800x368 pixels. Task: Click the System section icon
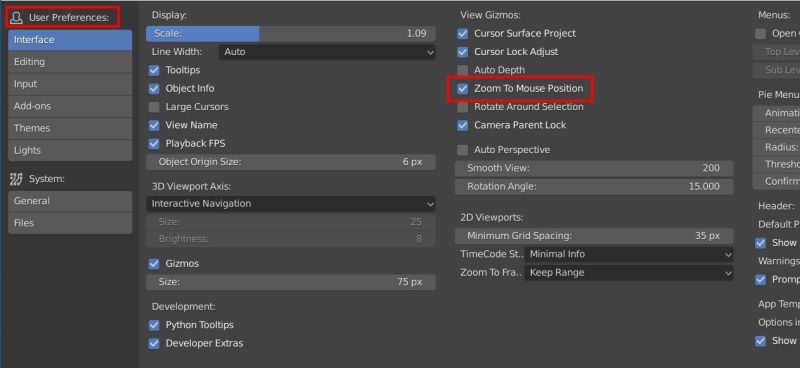pyautogui.click(x=16, y=179)
